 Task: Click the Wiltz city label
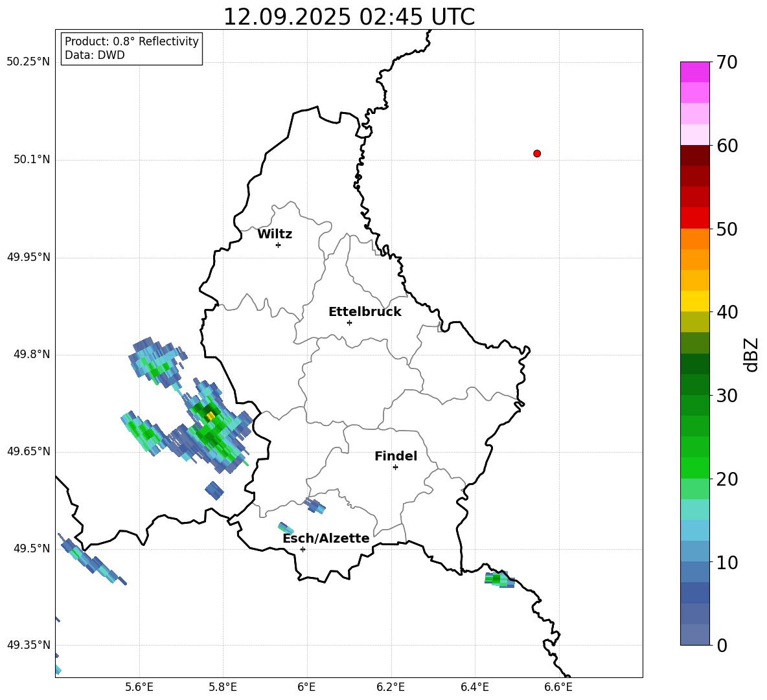click(275, 234)
